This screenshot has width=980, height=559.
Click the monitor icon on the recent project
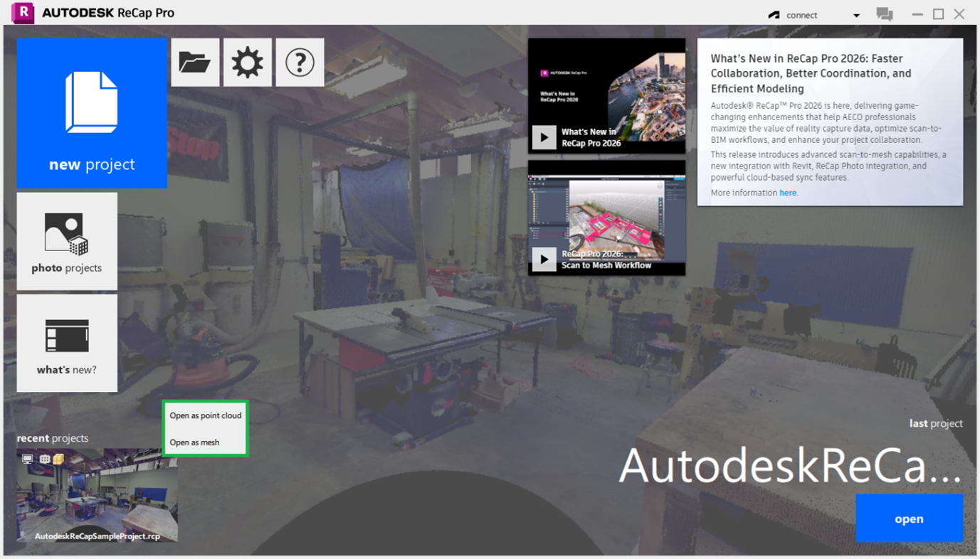click(x=27, y=459)
